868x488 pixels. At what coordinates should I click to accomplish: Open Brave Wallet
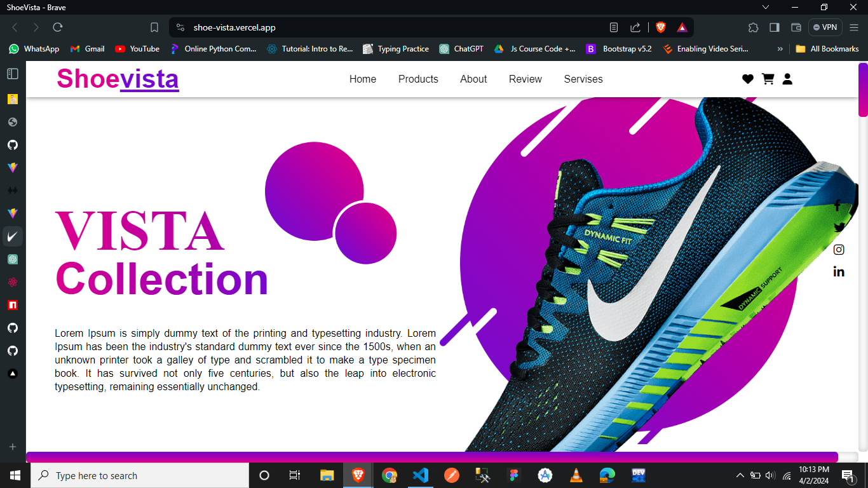(x=796, y=27)
